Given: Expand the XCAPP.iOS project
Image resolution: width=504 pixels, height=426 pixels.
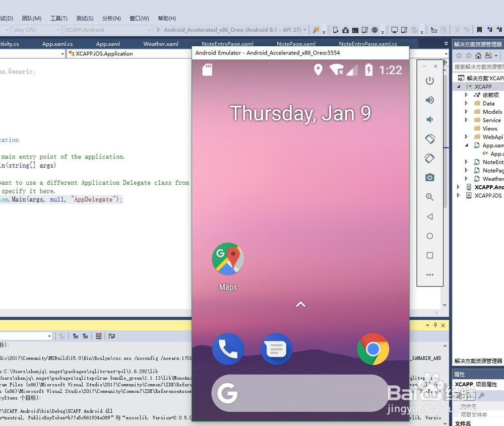Looking at the screenshot, I should [x=458, y=195].
